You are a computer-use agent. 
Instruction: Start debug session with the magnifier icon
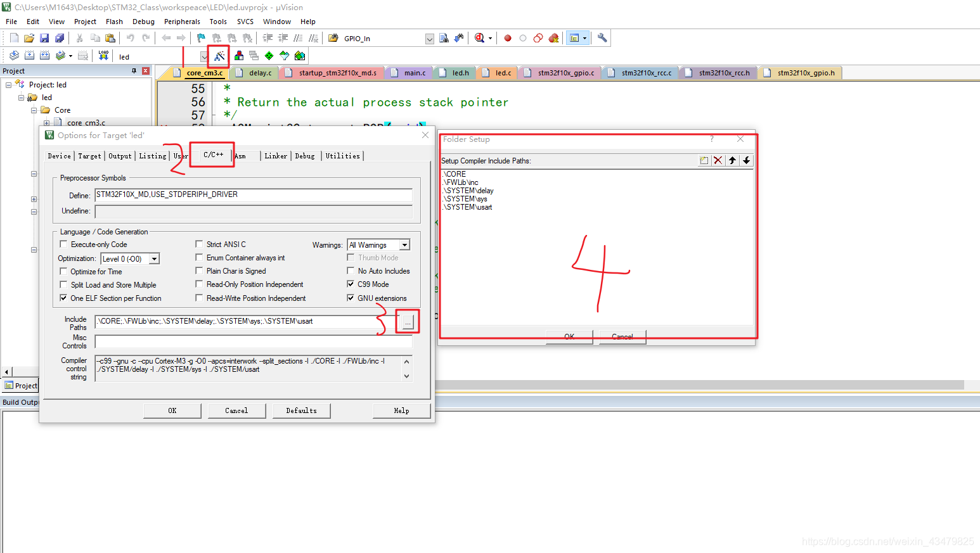479,38
